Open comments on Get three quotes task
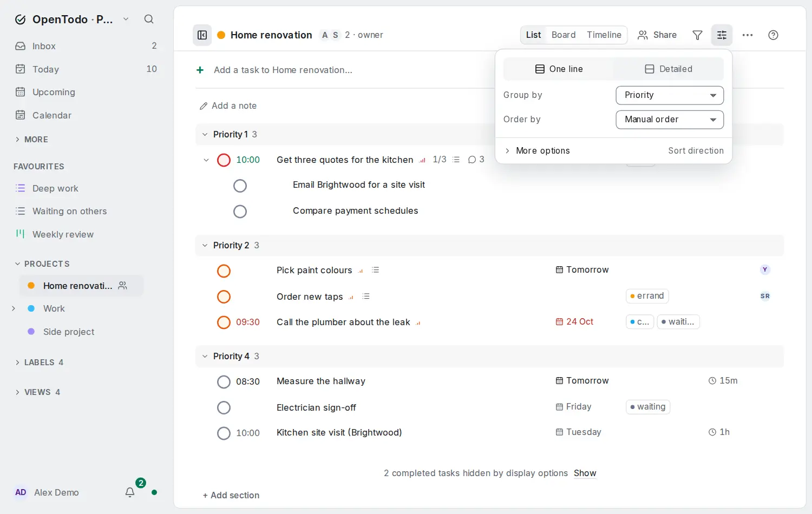The width and height of the screenshot is (812, 514). click(476, 160)
